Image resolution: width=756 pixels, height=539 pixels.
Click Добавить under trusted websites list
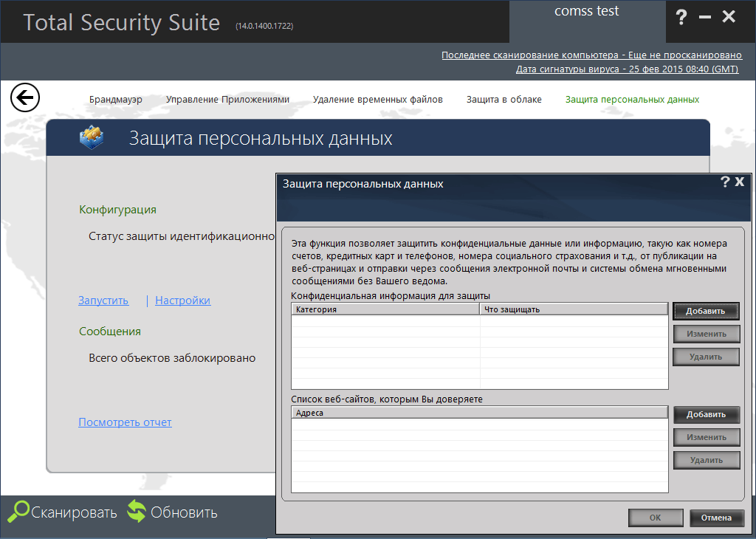(706, 414)
